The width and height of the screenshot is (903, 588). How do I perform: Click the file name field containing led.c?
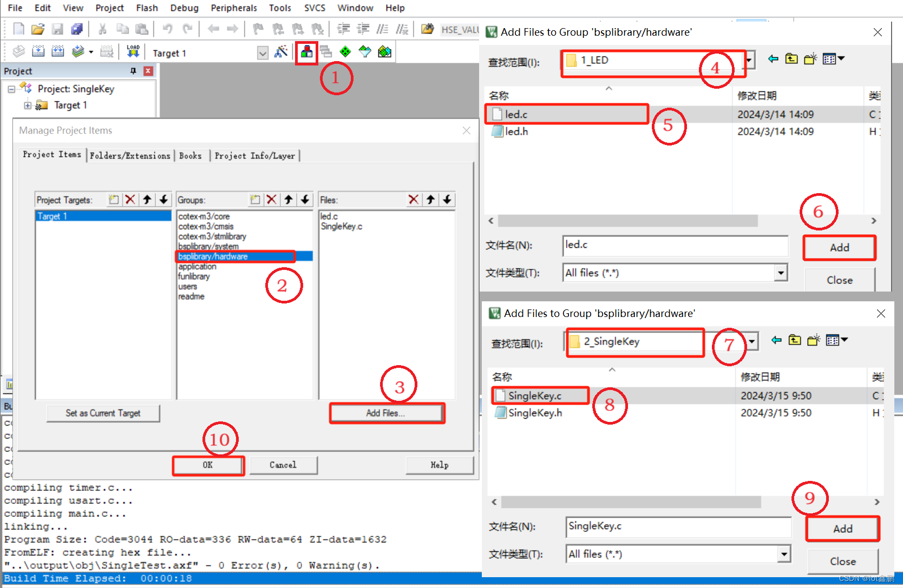(x=675, y=245)
